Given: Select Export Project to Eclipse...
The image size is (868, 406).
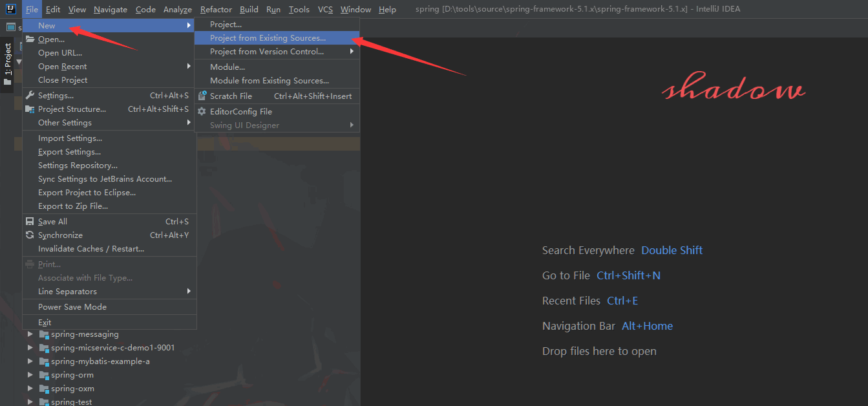Looking at the screenshot, I should pos(109,193).
